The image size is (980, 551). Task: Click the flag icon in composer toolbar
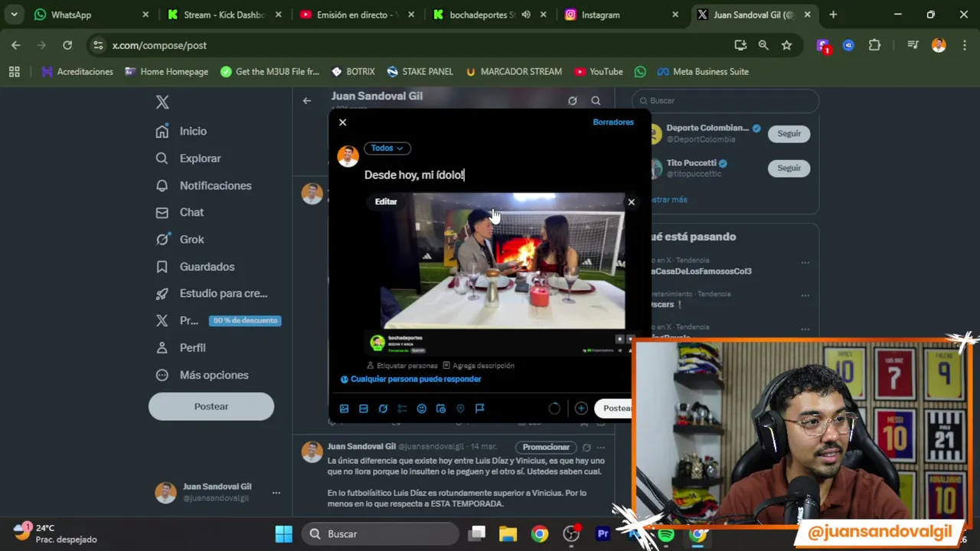point(479,409)
